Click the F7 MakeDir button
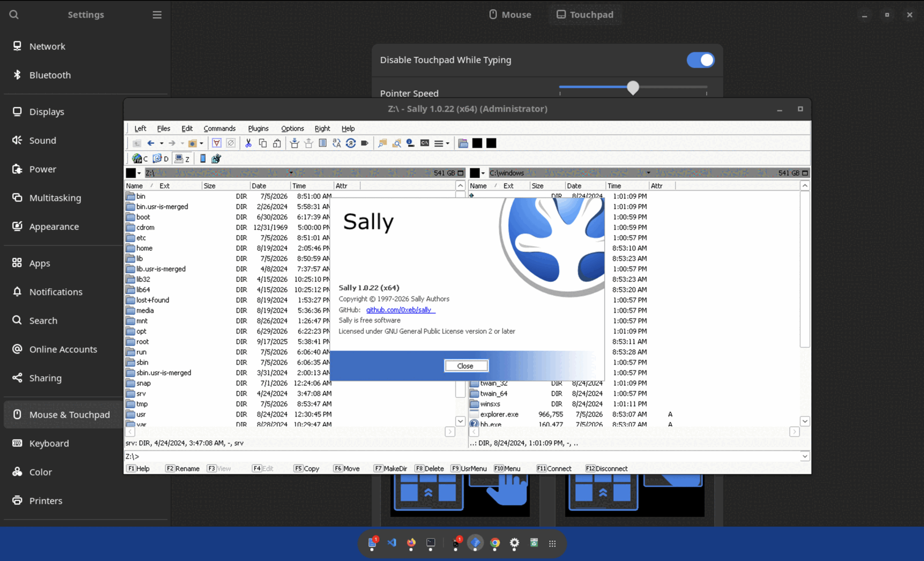The image size is (924, 561). [x=390, y=469]
